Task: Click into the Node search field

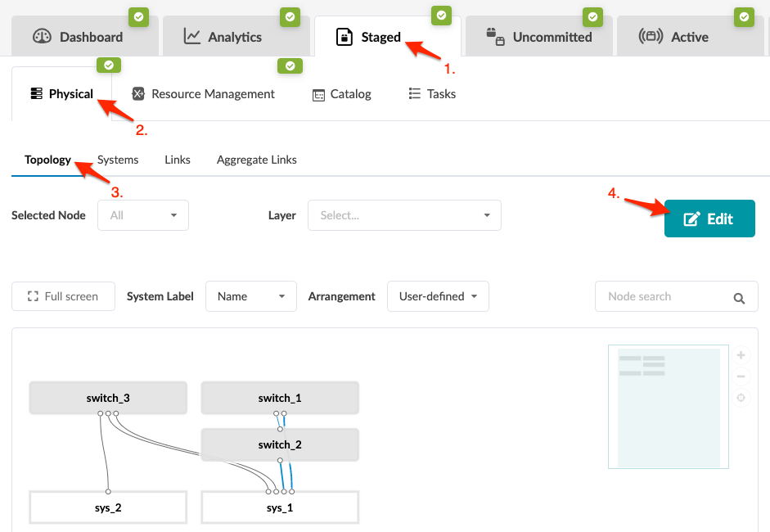Action: pos(663,296)
